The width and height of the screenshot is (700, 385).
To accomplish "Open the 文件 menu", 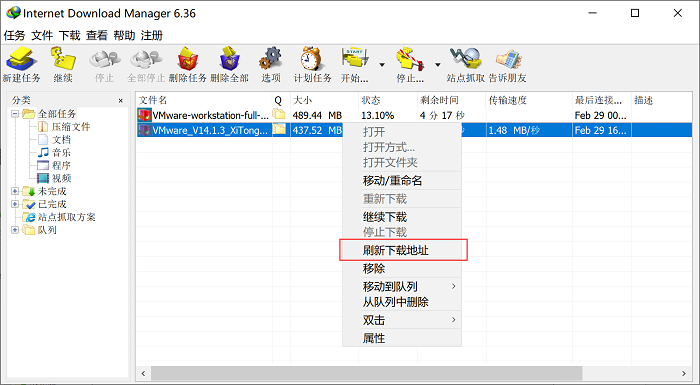I will (x=42, y=35).
